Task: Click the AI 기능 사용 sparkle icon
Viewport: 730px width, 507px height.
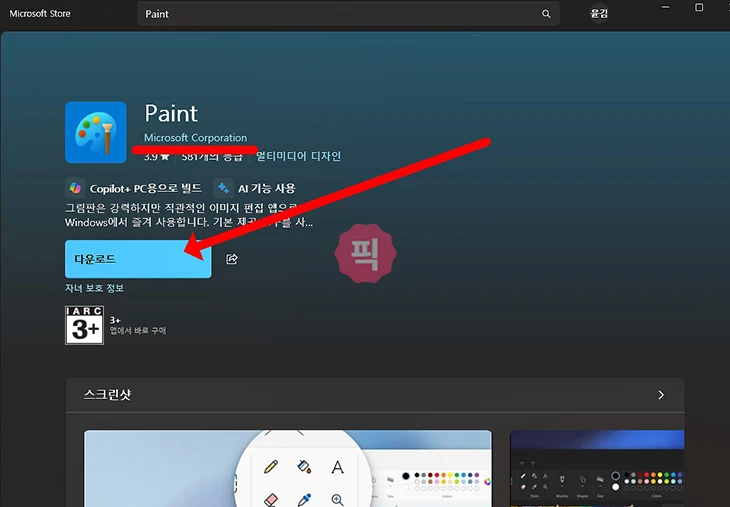Action: [x=223, y=188]
